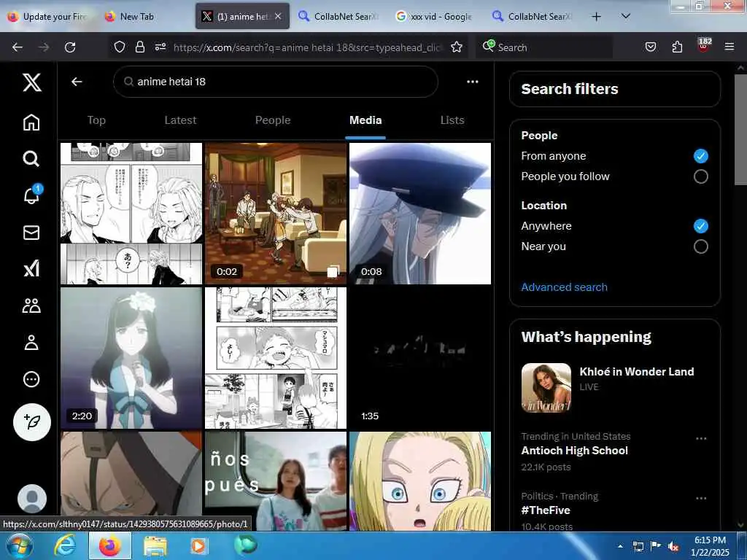747x560 pixels.
Task: Switch to Update your Firefox browser tab
Action: [49, 17]
